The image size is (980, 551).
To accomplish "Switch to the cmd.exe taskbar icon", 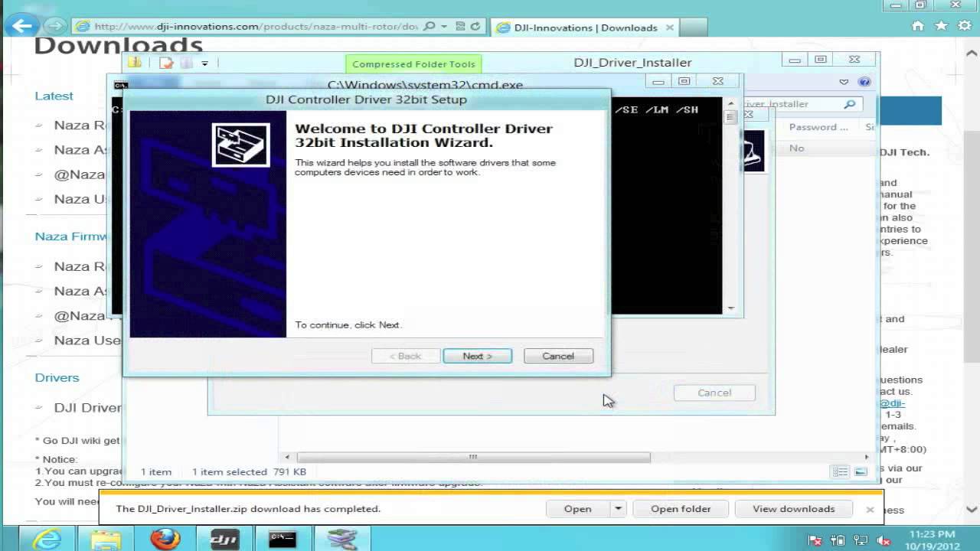I will coord(283,540).
